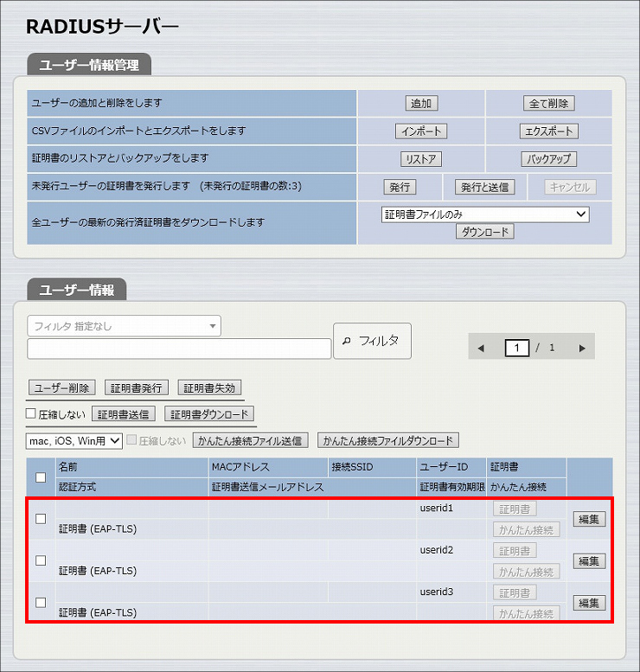Click the grayed キャンセル button
This screenshot has height=672, width=640.
(570, 188)
